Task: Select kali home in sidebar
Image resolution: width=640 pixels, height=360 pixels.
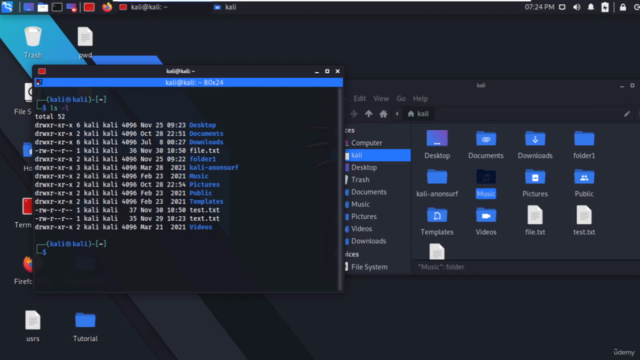Action: coord(378,155)
